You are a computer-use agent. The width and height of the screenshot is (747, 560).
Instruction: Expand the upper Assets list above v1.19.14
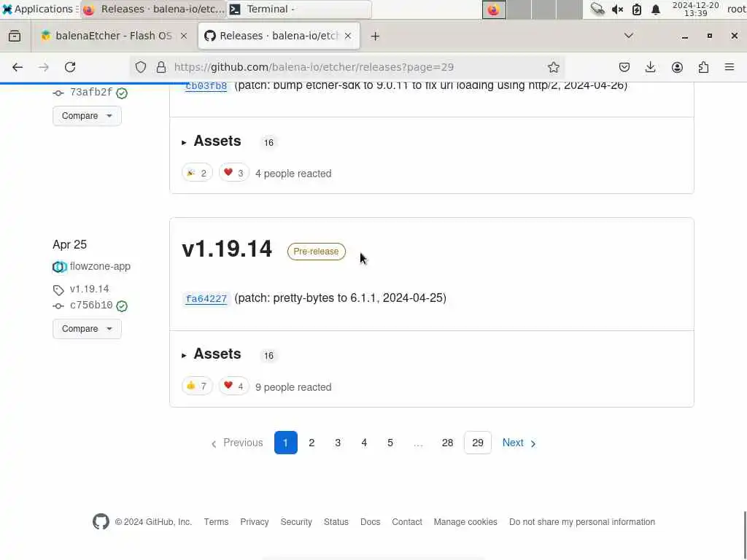pyautogui.click(x=212, y=141)
